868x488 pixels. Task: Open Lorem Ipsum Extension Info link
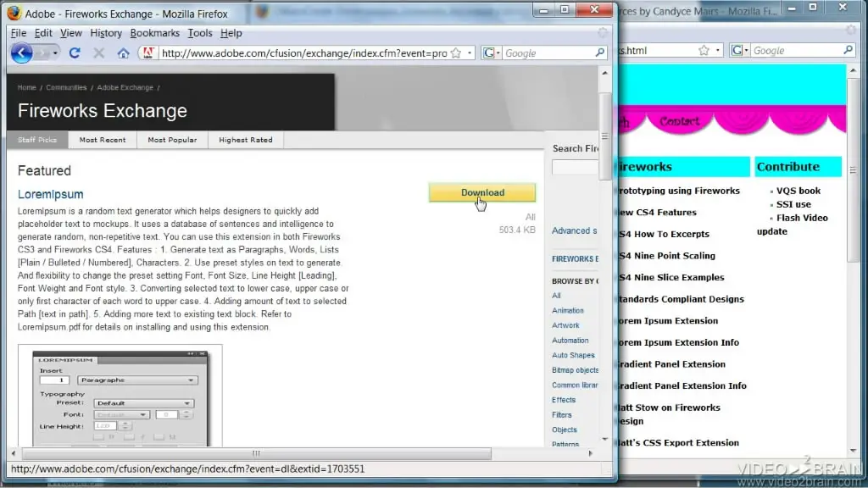pos(679,342)
